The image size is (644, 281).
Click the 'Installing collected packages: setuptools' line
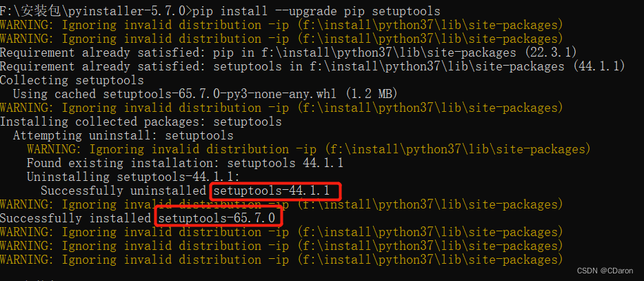141,122
